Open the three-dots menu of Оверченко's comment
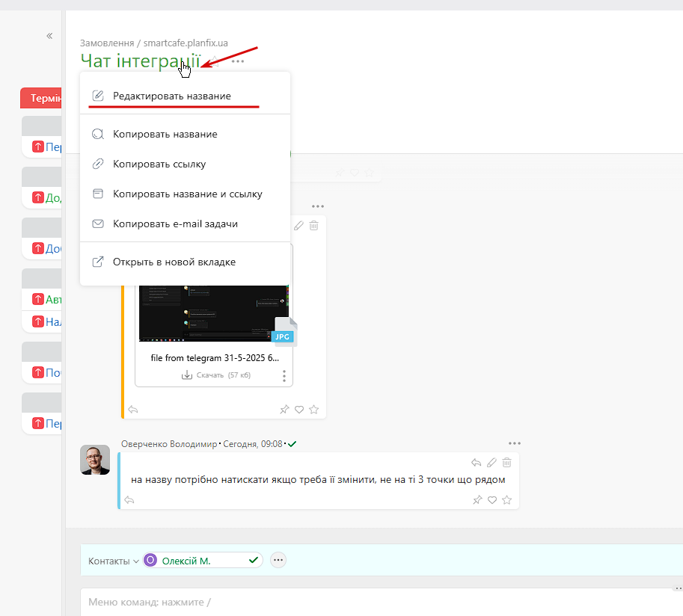This screenshot has height=616, width=683. (x=515, y=443)
